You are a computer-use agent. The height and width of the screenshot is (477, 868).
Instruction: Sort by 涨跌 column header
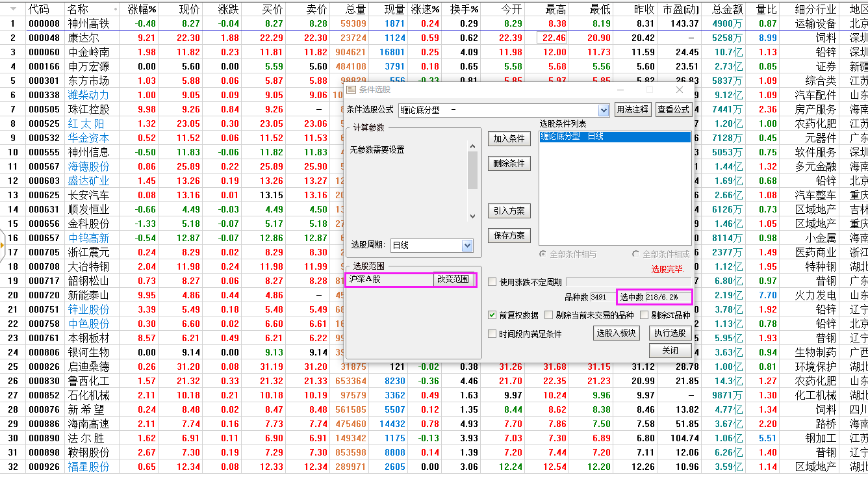click(x=228, y=9)
